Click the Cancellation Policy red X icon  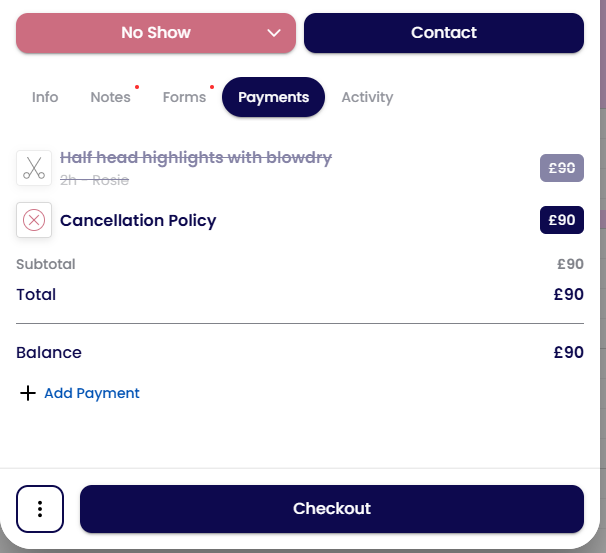(34, 220)
